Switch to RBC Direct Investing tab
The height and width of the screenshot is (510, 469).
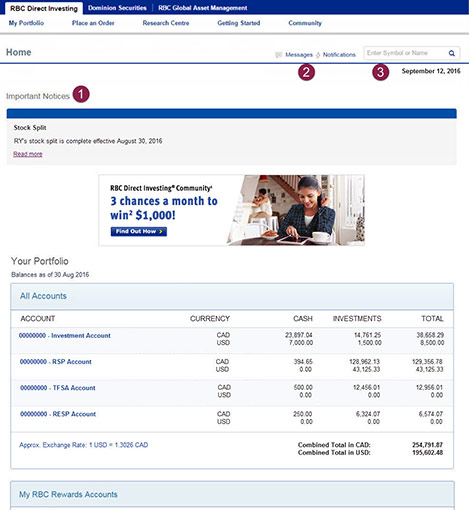point(44,8)
